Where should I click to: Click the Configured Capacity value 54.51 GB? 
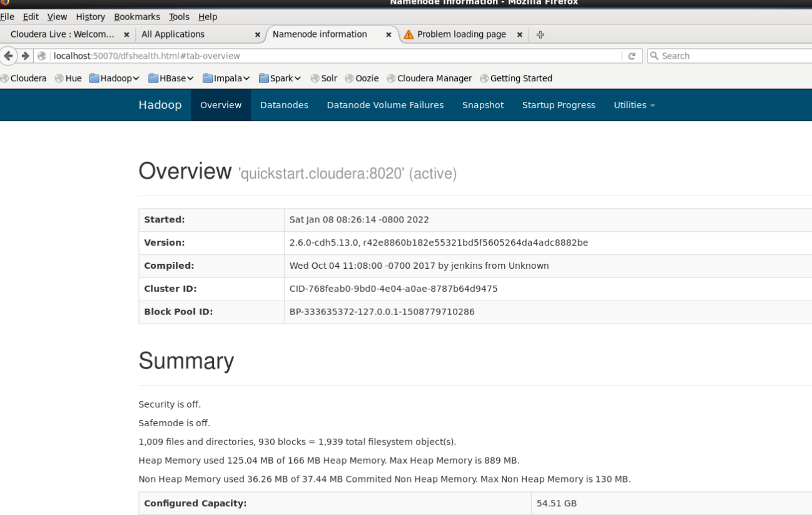click(x=557, y=503)
